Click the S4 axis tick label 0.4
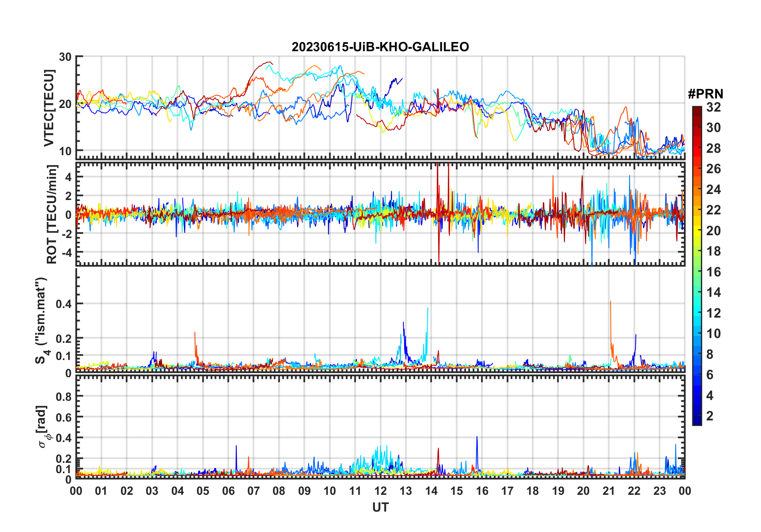 [x=64, y=304]
